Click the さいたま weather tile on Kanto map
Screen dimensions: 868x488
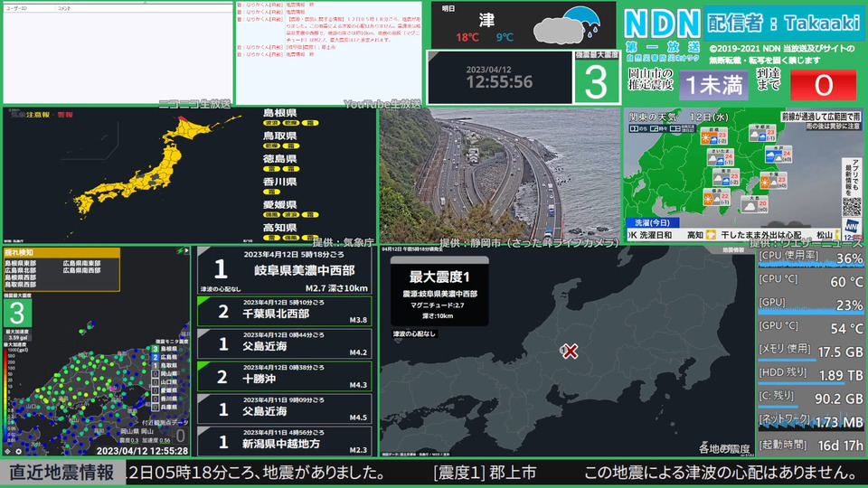721,156
